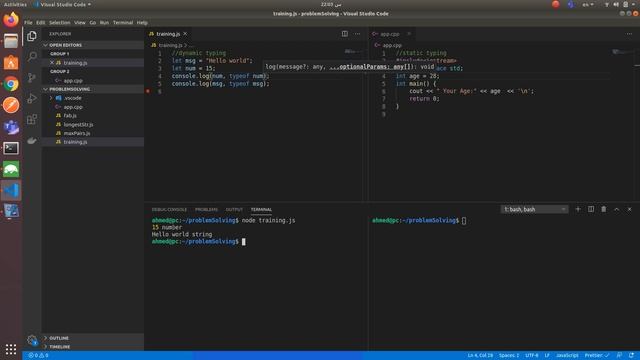The width and height of the screenshot is (640, 360).
Task: Open the Edit menu
Action: (40, 23)
